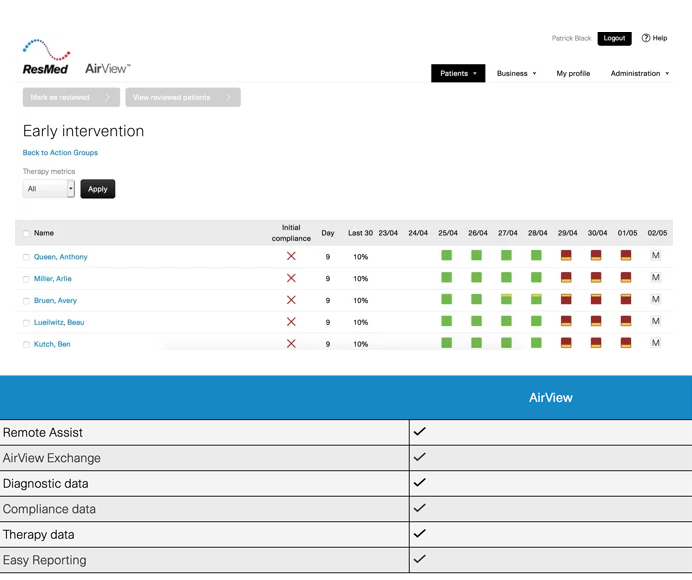The width and height of the screenshot is (692, 580).
Task: Click Easy Reporting checkmark
Action: [x=420, y=559]
